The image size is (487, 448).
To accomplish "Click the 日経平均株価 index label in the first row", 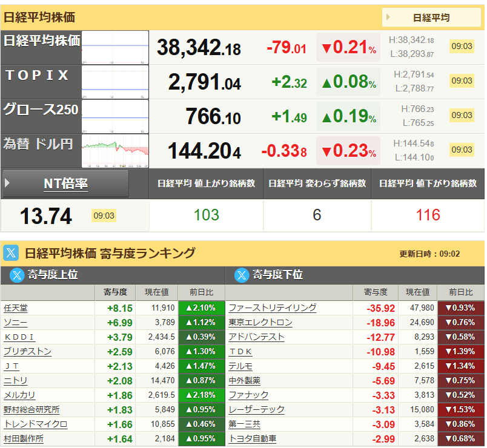I will pyautogui.click(x=42, y=41).
